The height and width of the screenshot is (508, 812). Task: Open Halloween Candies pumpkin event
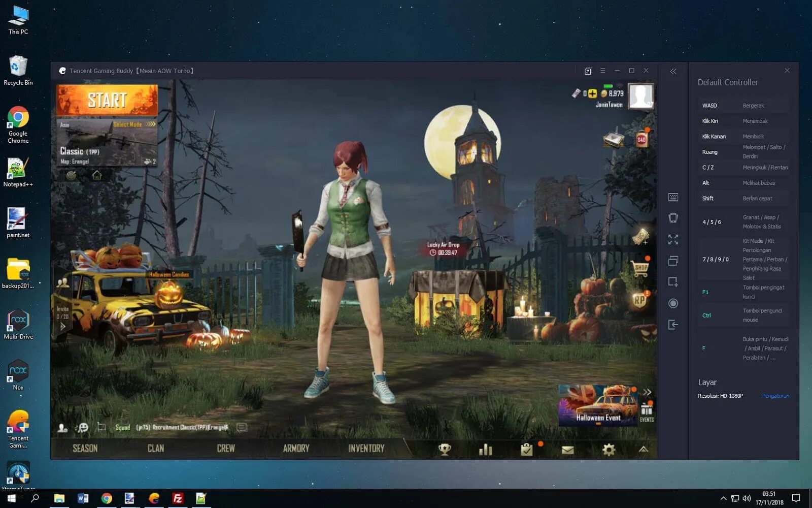pos(168,293)
